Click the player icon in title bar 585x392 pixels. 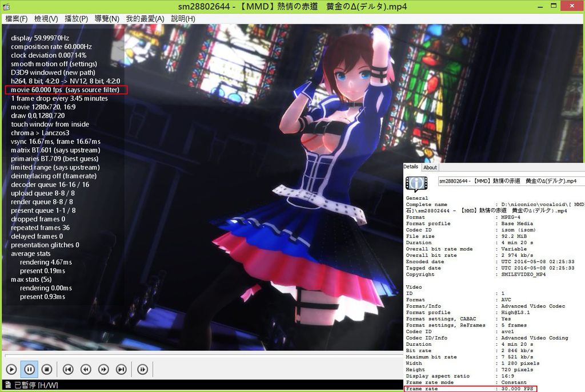[6, 6]
